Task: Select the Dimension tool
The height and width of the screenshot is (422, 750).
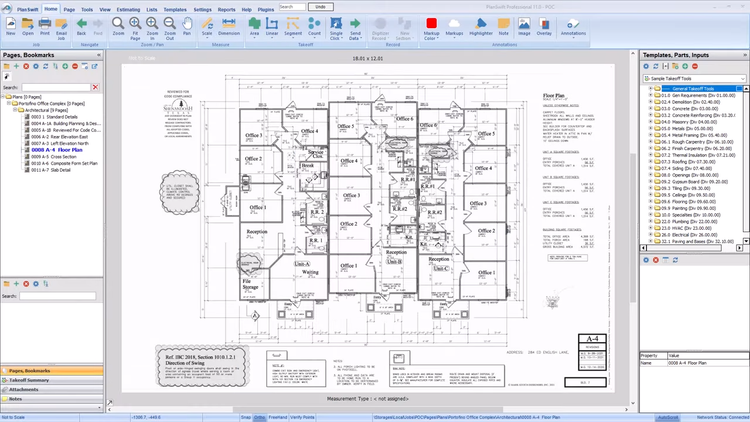Action: tap(229, 25)
